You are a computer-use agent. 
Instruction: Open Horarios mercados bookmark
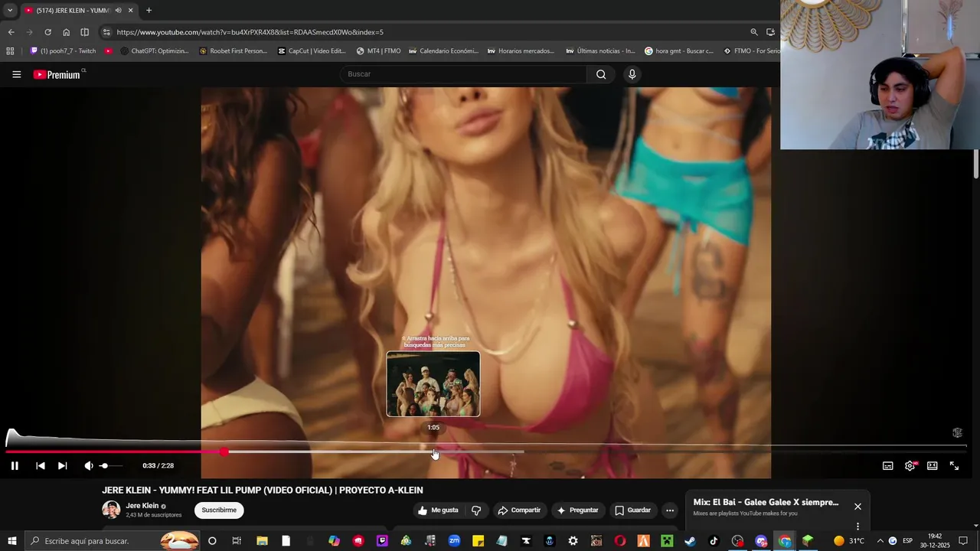pos(522,51)
